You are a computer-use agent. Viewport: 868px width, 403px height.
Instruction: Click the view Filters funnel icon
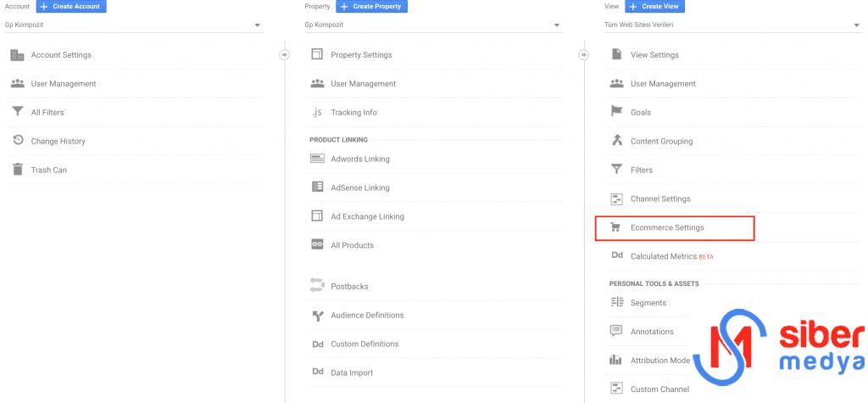(617, 170)
